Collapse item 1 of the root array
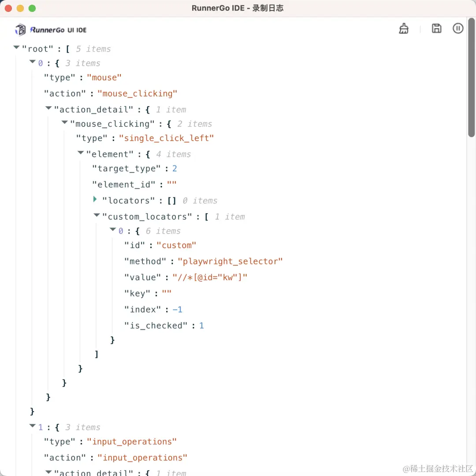This screenshot has height=476, width=476. [x=33, y=426]
